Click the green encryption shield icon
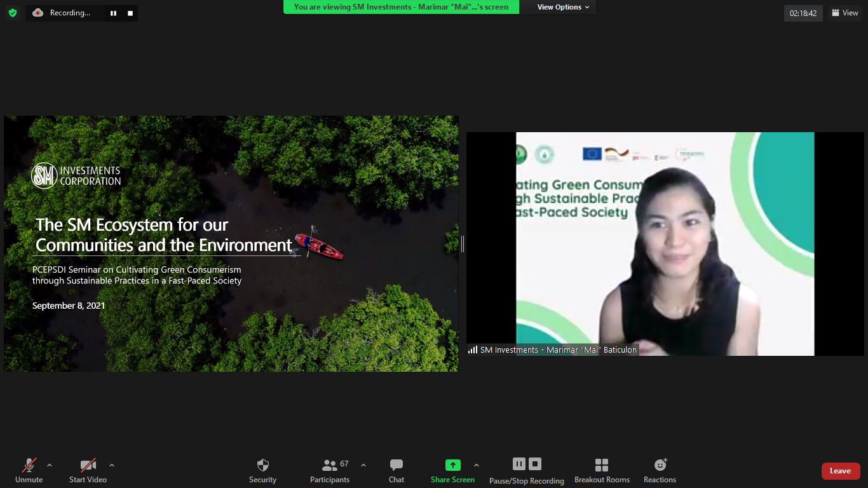 (x=13, y=13)
